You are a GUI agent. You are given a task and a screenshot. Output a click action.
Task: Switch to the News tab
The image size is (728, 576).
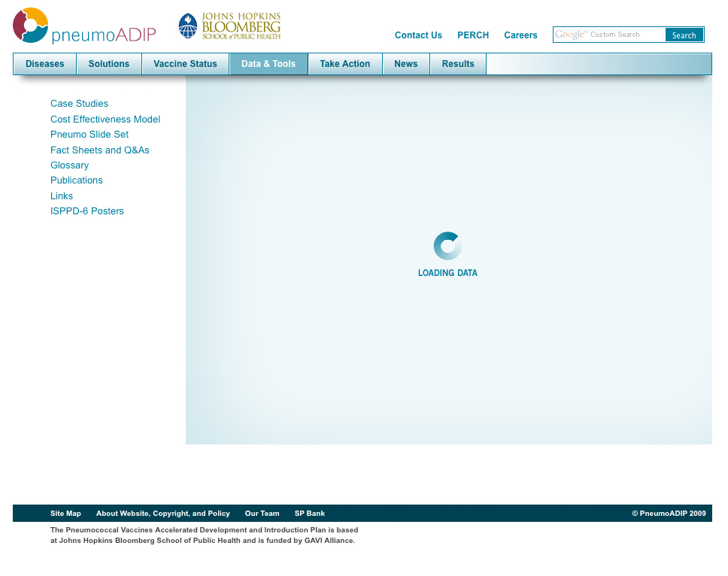pyautogui.click(x=405, y=64)
